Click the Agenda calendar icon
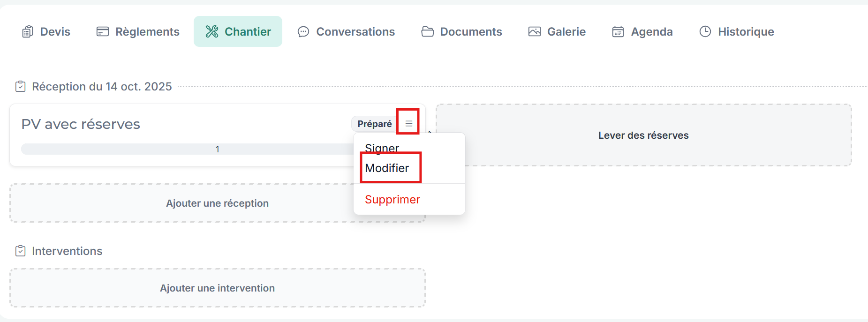 point(618,31)
